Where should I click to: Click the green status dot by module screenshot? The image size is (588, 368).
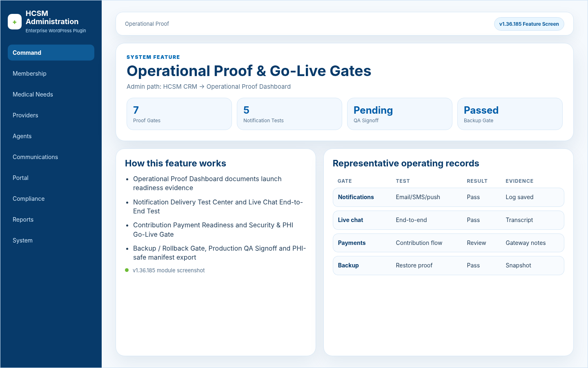[x=127, y=270]
